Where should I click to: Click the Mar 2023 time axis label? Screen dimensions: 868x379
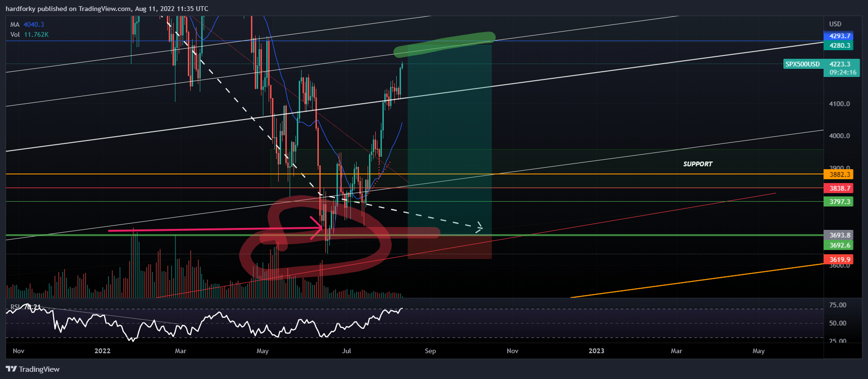tap(676, 351)
